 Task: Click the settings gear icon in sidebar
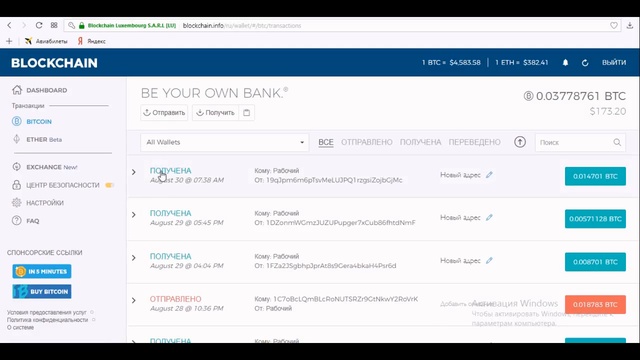pyautogui.click(x=17, y=202)
